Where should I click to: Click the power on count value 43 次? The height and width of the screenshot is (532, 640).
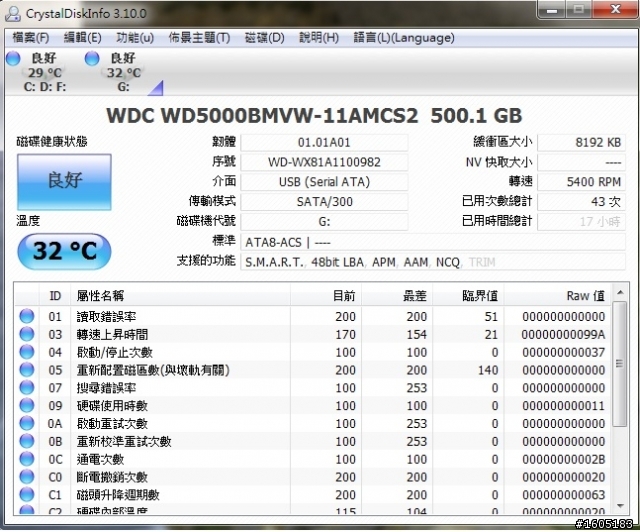click(x=581, y=202)
